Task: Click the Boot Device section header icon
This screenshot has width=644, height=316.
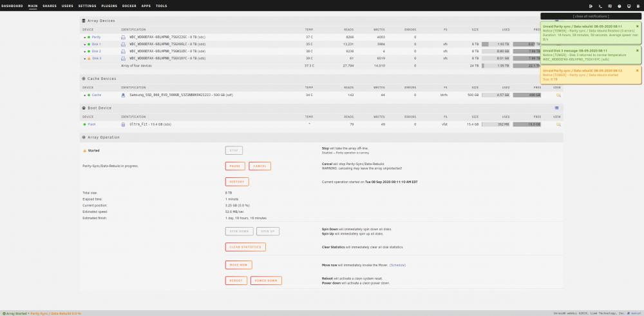Action: click(84, 108)
